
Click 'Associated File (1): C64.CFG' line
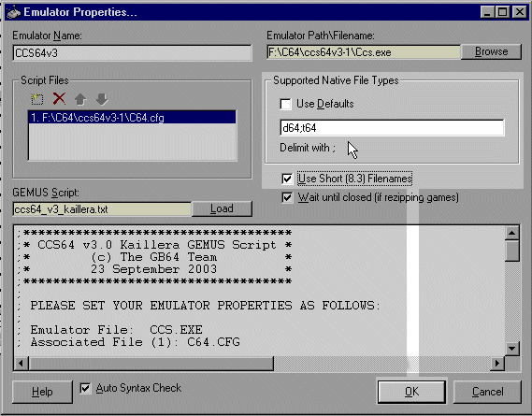coord(135,342)
